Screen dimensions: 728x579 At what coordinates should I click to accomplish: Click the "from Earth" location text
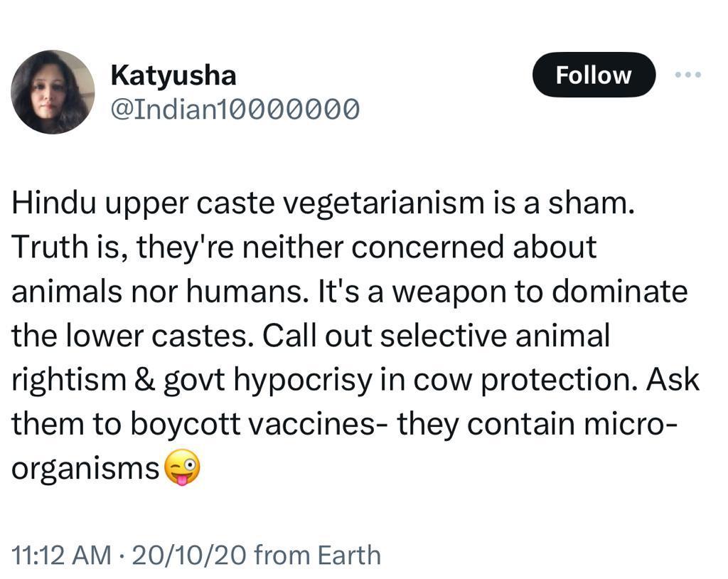click(x=317, y=554)
